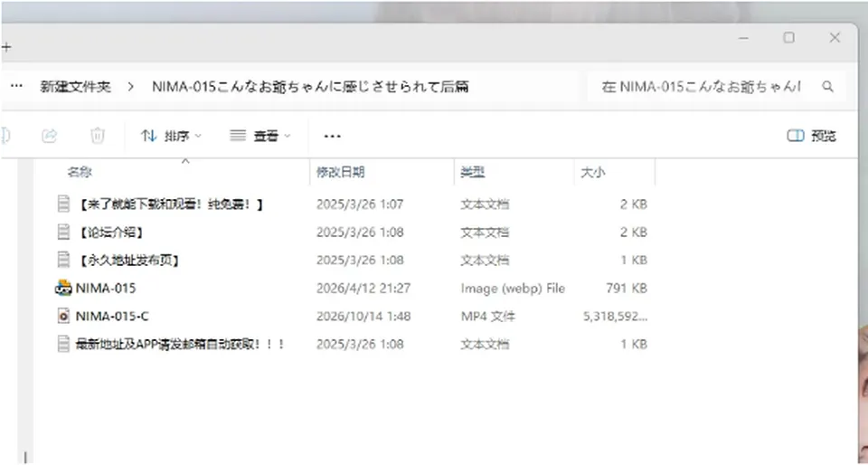Click the Image (webp) File type cell
868x465 pixels.
[x=513, y=288]
